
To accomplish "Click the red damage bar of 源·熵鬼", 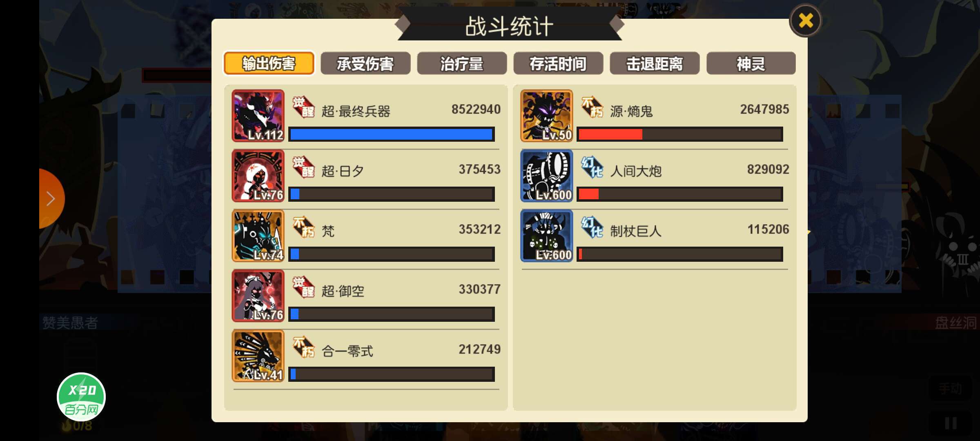I will coord(680,134).
